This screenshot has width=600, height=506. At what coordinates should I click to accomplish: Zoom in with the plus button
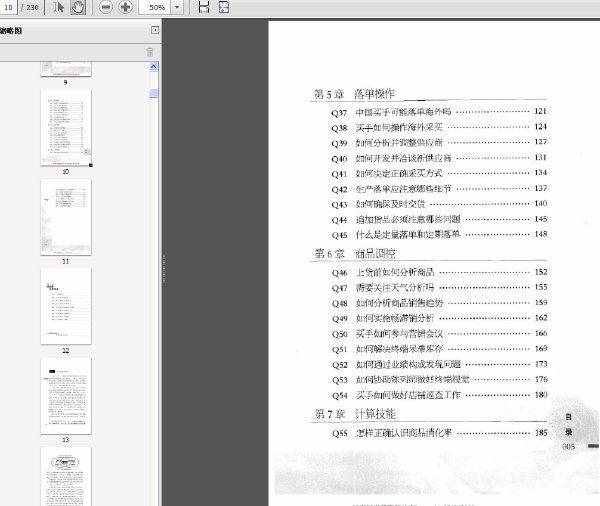pos(126,7)
